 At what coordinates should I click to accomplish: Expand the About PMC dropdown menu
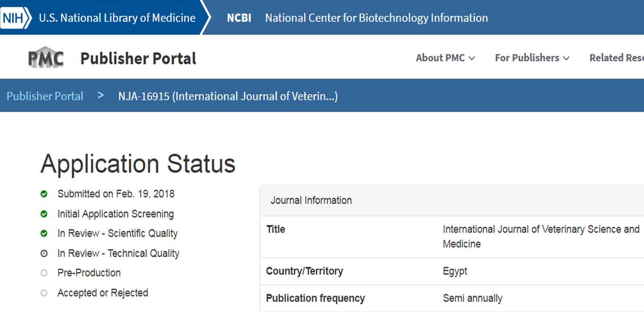coord(445,58)
